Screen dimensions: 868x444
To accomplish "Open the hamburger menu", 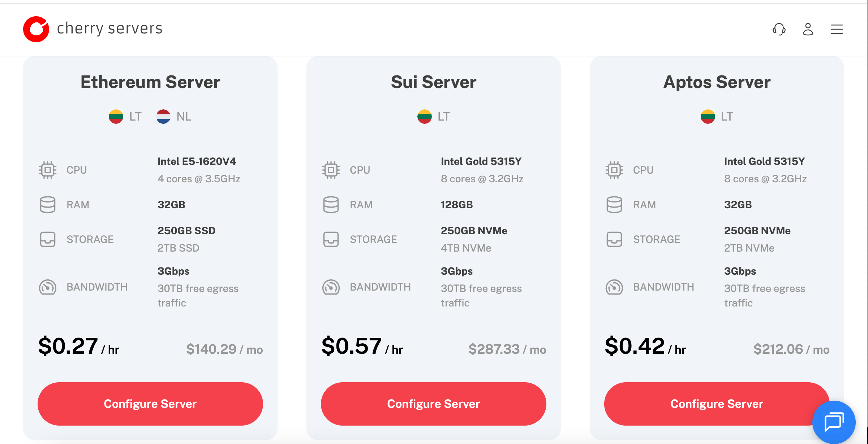I will point(837,29).
